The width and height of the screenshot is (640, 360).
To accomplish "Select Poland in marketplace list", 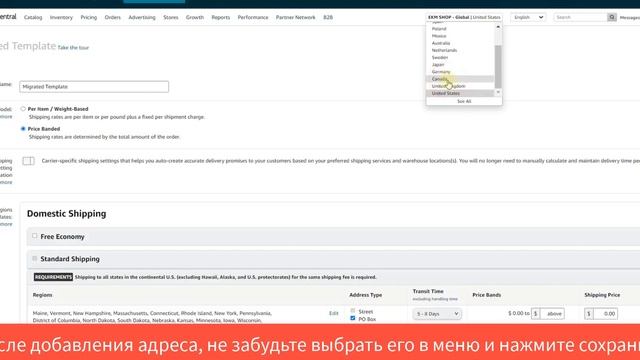I will (x=439, y=29).
